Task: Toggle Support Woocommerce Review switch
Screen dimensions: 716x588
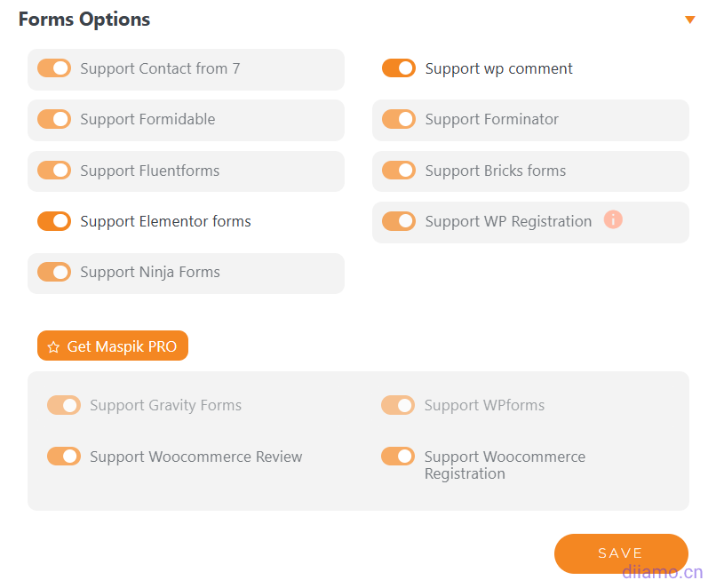Action: tap(64, 457)
